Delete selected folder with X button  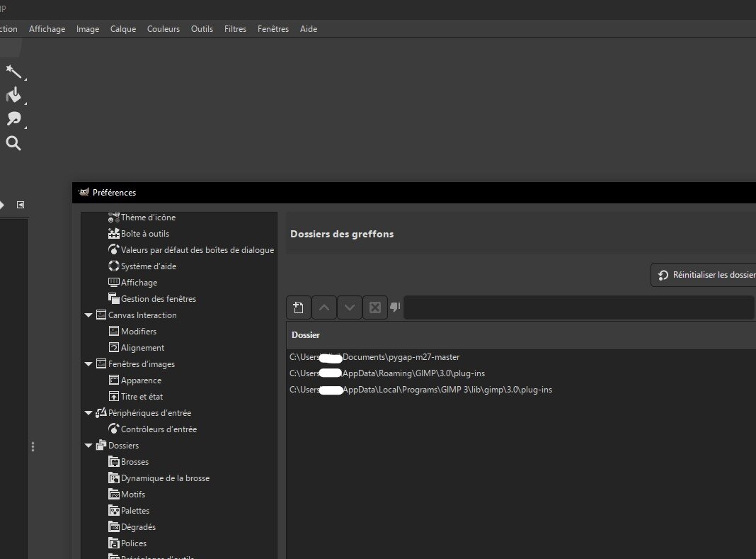[x=375, y=307]
